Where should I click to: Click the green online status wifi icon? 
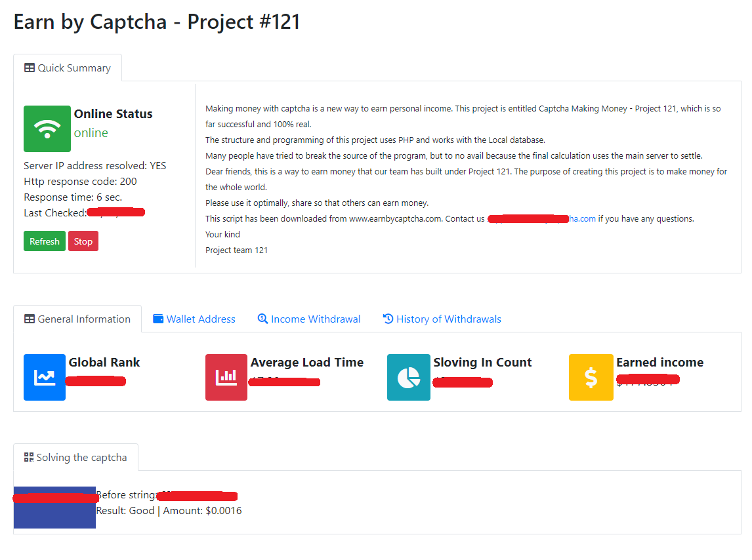click(47, 129)
